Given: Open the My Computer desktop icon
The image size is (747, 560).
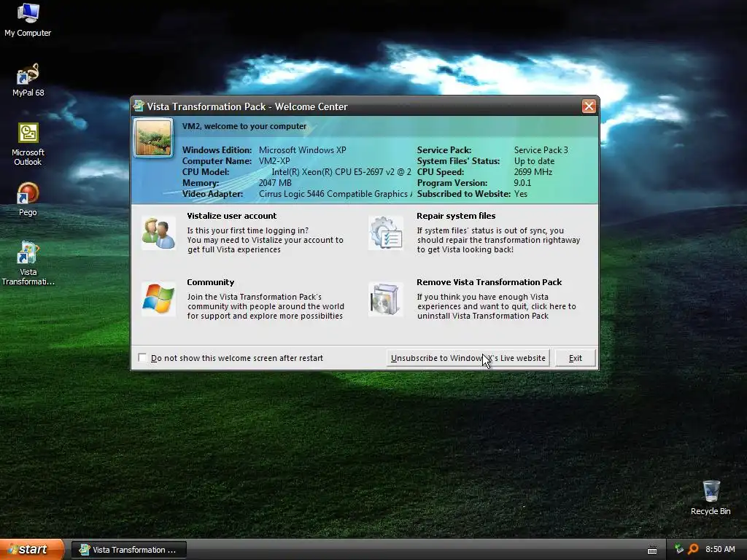Looking at the screenshot, I should (x=28, y=20).
